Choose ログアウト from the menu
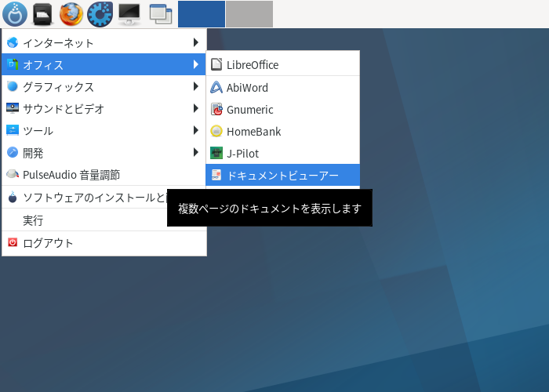 [104, 242]
